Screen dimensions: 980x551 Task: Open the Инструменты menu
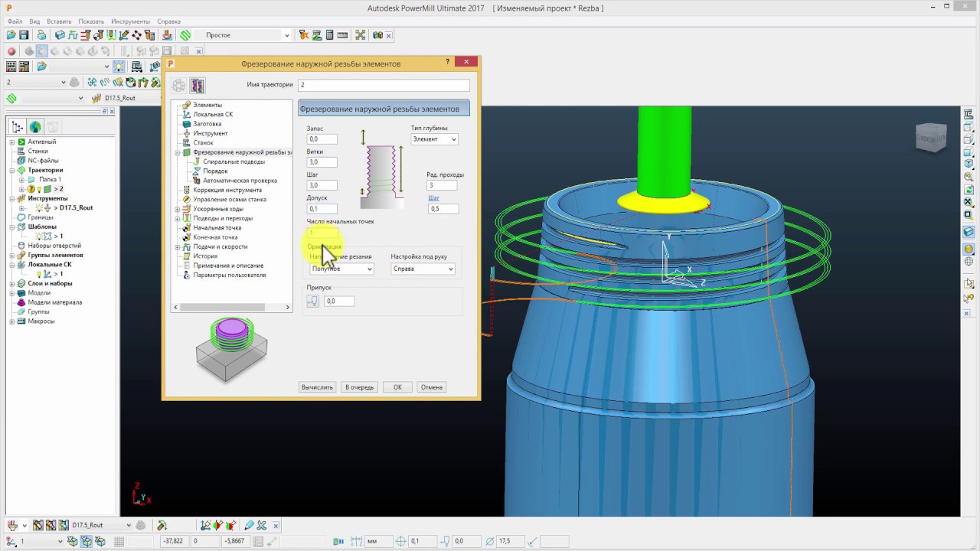click(130, 21)
